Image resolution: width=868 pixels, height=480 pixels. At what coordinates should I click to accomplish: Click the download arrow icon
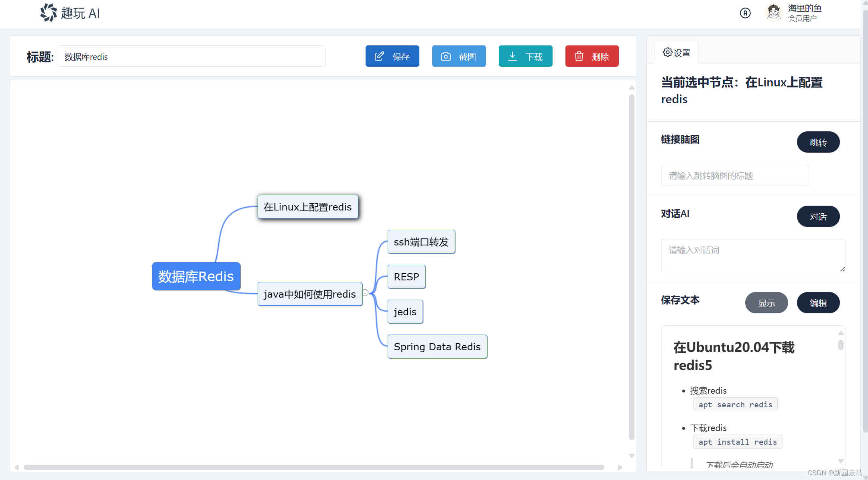512,56
